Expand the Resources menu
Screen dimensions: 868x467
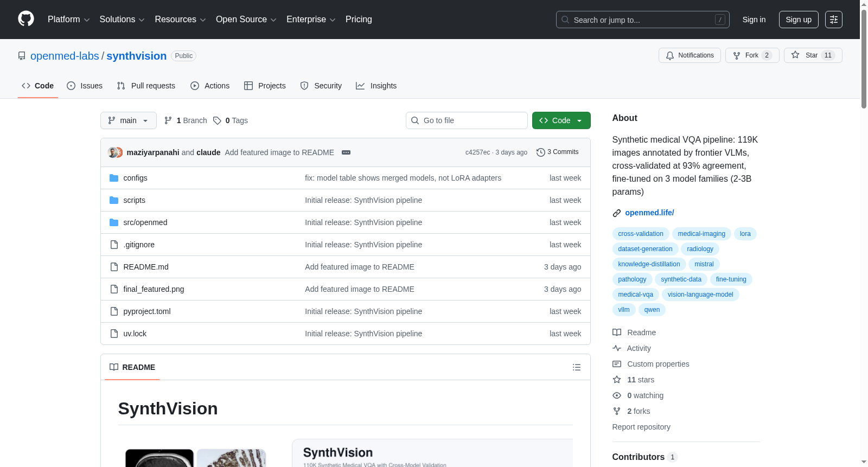coord(180,20)
